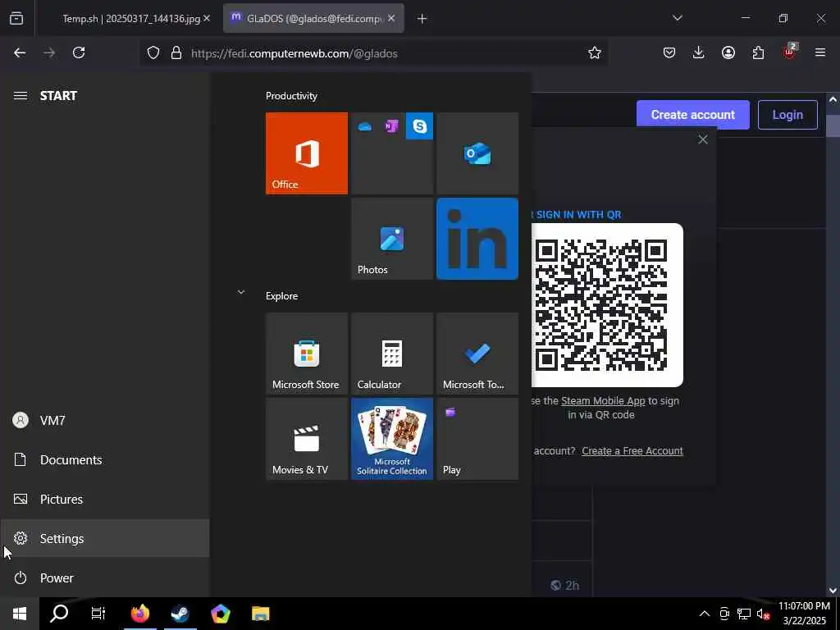Switch to Steam on the taskbar
The height and width of the screenshot is (630, 840).
(x=180, y=614)
